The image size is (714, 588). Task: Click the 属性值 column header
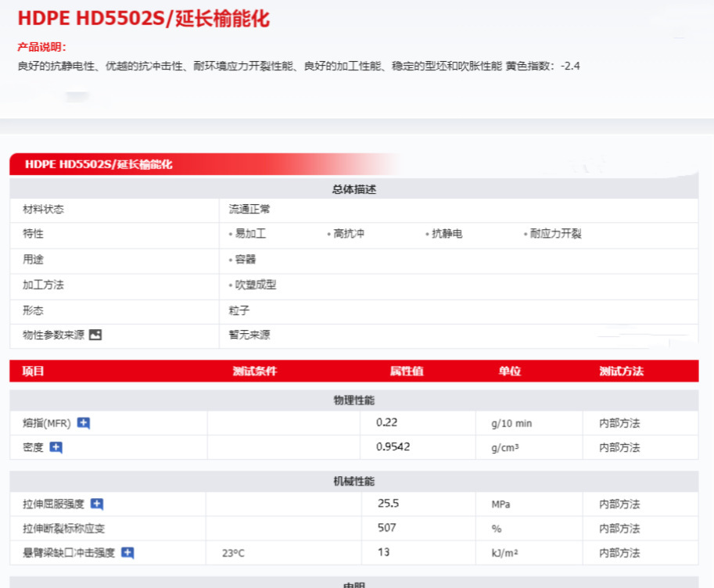407,371
